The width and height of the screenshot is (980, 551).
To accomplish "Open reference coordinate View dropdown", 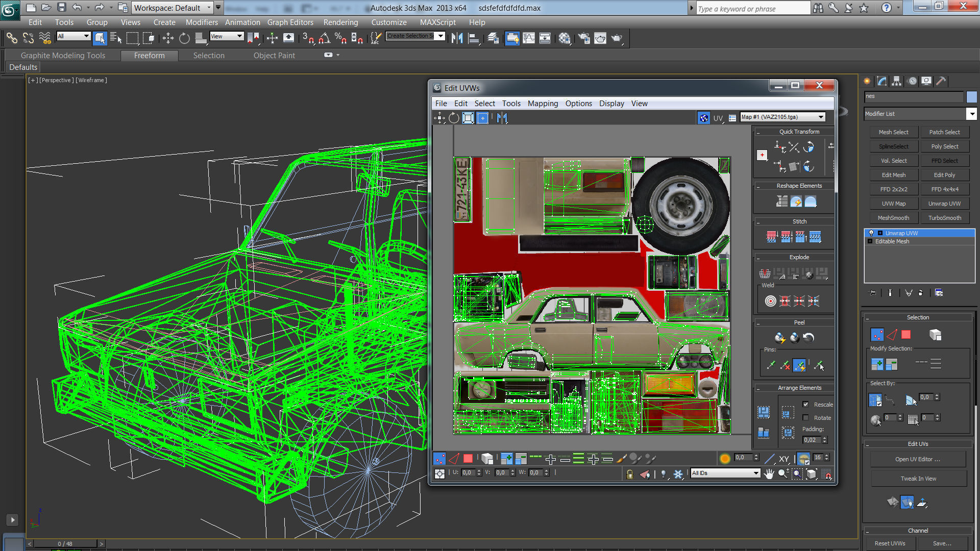I will pyautogui.click(x=227, y=36).
